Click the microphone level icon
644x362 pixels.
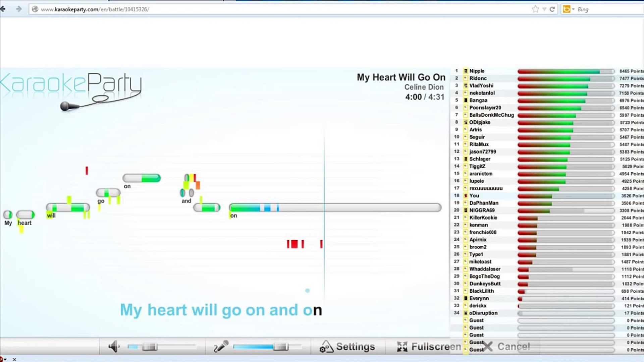click(x=221, y=347)
